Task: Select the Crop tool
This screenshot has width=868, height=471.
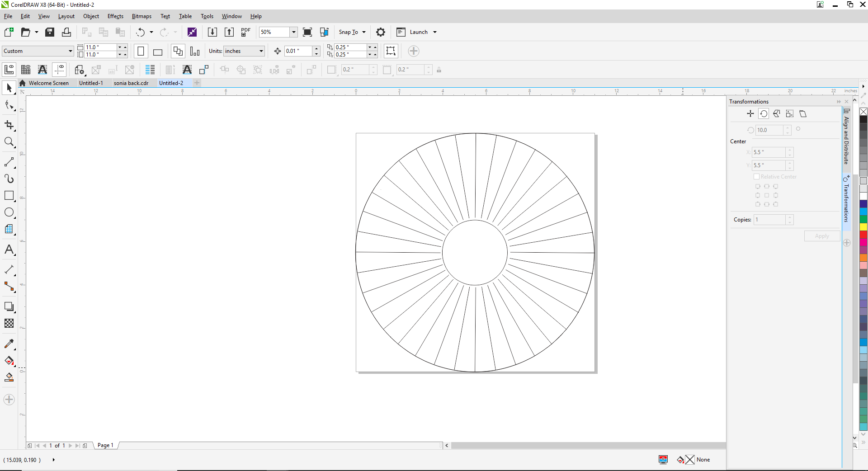Action: pyautogui.click(x=9, y=125)
